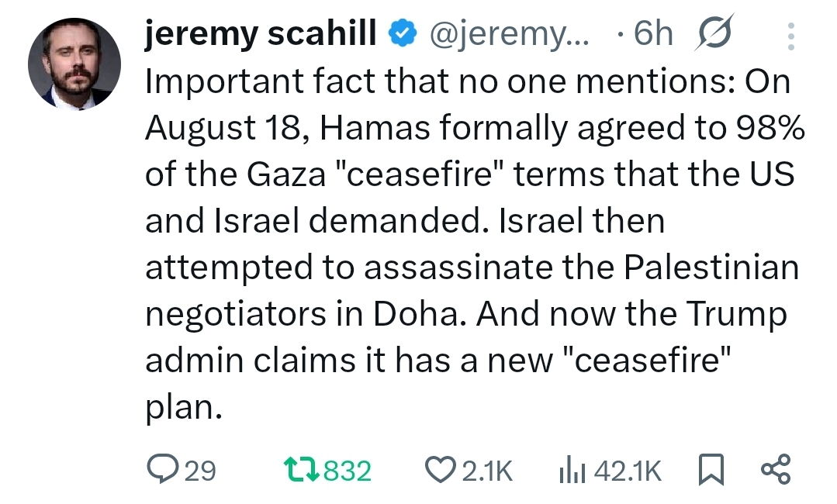Image resolution: width=837 pixels, height=504 pixels.
Task: Click the like count 2.1K
Action: 487,470
